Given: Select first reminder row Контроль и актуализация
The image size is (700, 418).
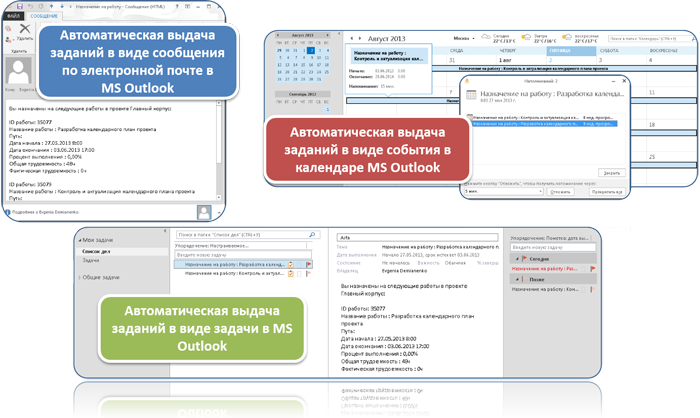Looking at the screenshot, I should pyautogui.click(x=544, y=117).
